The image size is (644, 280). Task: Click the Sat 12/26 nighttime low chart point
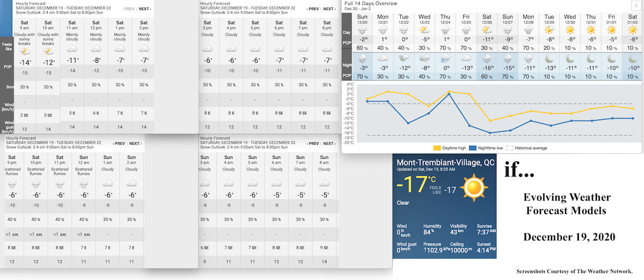pos(489,132)
